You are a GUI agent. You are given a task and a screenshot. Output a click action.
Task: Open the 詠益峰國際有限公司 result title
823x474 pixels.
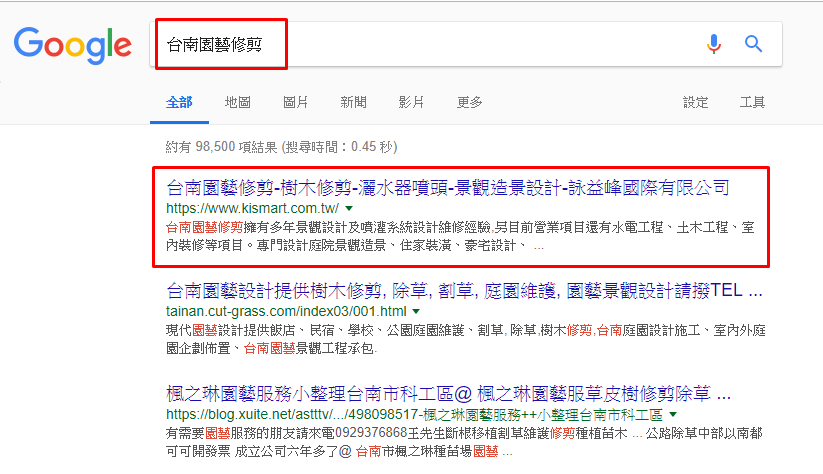[x=448, y=188]
